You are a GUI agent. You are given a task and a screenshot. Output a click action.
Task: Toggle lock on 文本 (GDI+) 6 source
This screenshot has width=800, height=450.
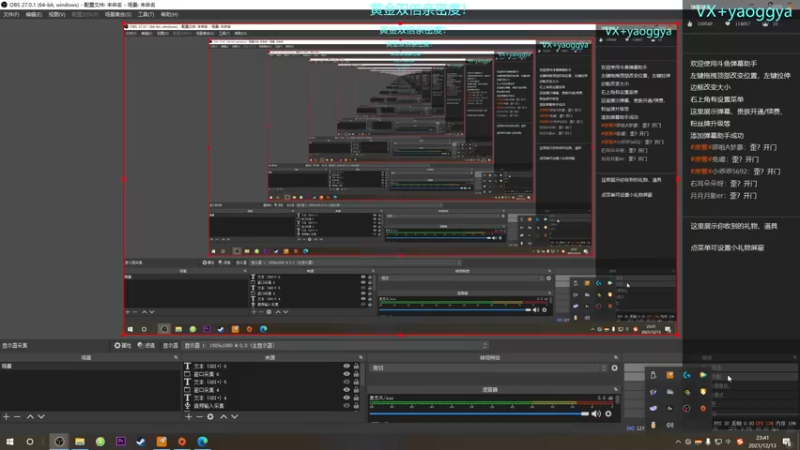point(356,366)
